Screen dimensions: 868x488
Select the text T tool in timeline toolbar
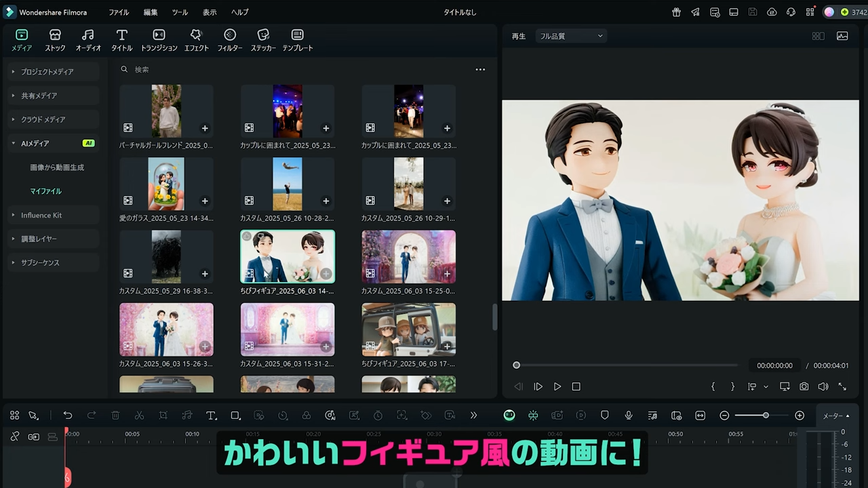tap(211, 415)
